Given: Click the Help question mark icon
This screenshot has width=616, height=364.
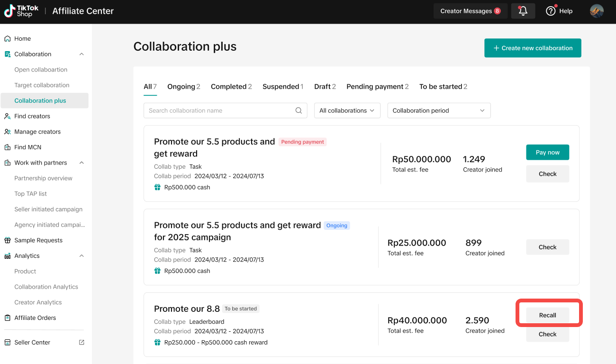Looking at the screenshot, I should 551,11.
